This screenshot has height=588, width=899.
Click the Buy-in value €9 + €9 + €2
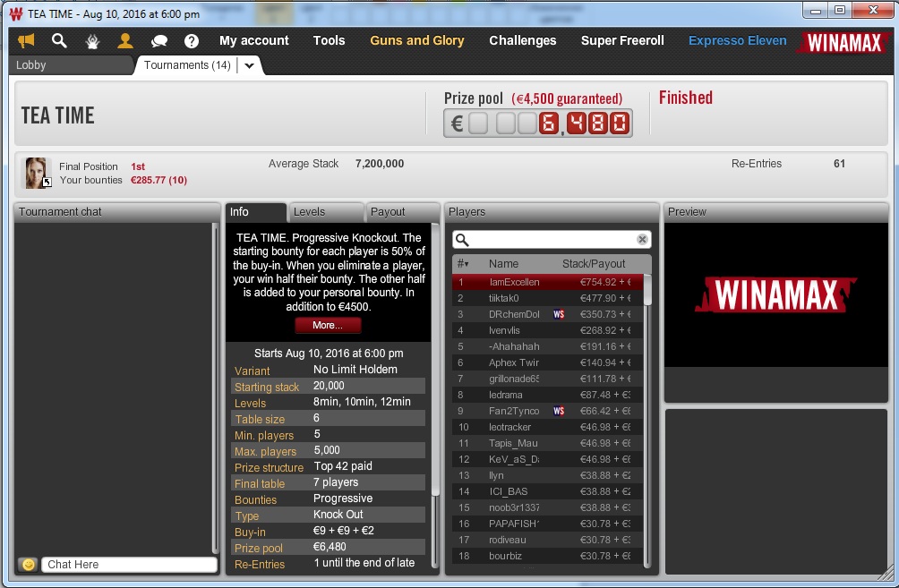click(344, 531)
